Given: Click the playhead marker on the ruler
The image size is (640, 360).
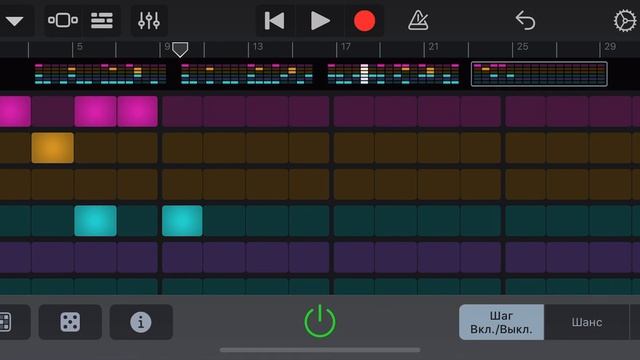Looking at the screenshot, I should click(x=180, y=49).
